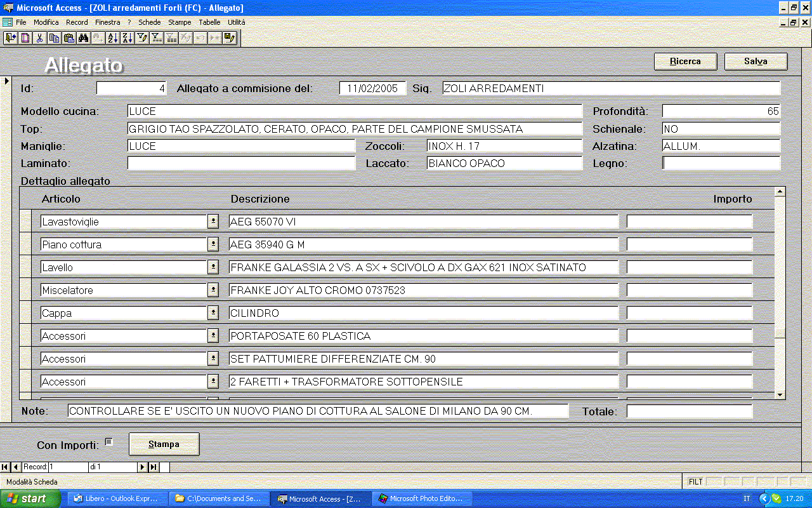
Task: Click the Alzatina field ALLUM.
Action: 721,146
